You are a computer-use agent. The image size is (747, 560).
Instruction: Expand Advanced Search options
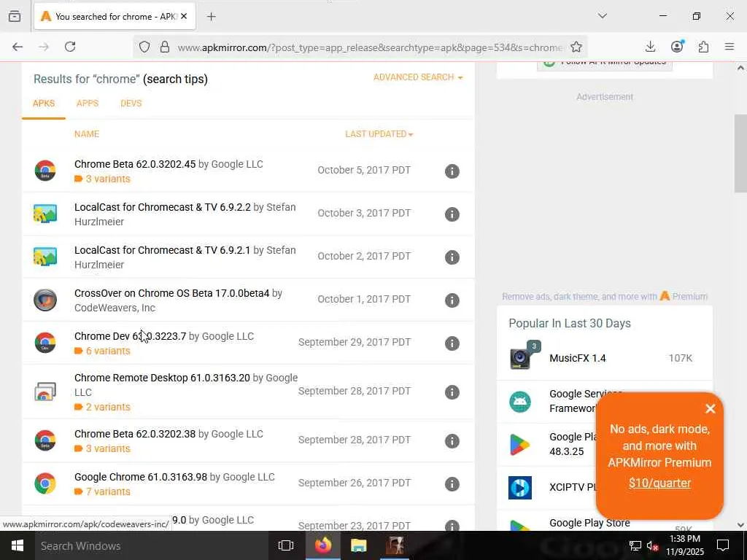coord(418,77)
